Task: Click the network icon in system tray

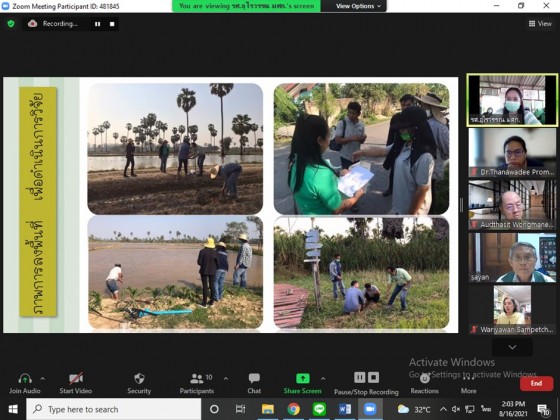Action: [x=470, y=409]
